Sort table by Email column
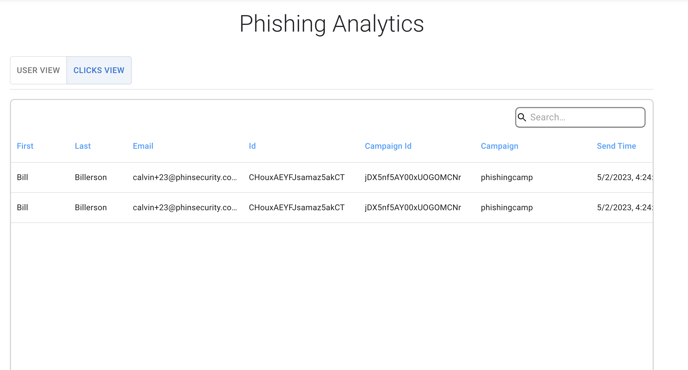Viewport: 688px width, 370px height. (x=143, y=146)
